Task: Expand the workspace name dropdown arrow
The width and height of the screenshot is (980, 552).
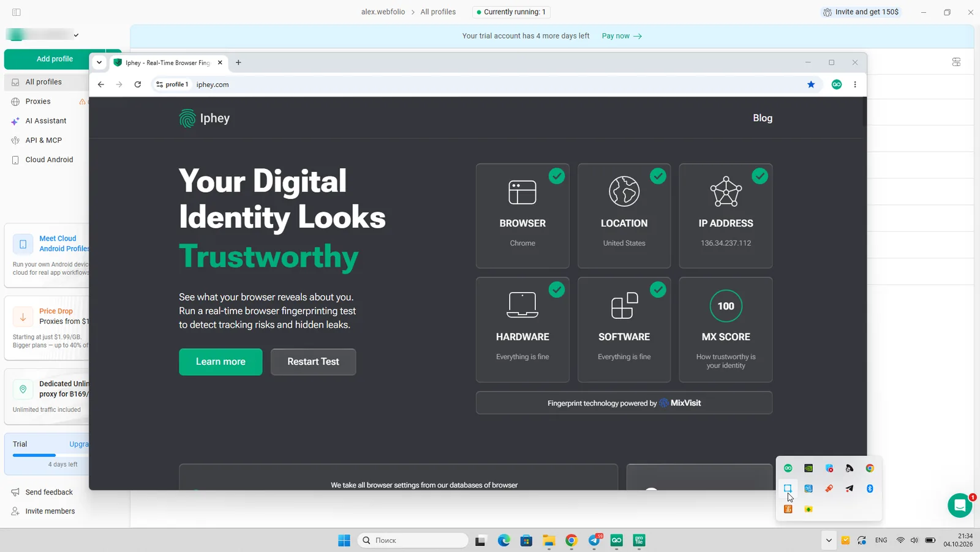Action: (76, 35)
